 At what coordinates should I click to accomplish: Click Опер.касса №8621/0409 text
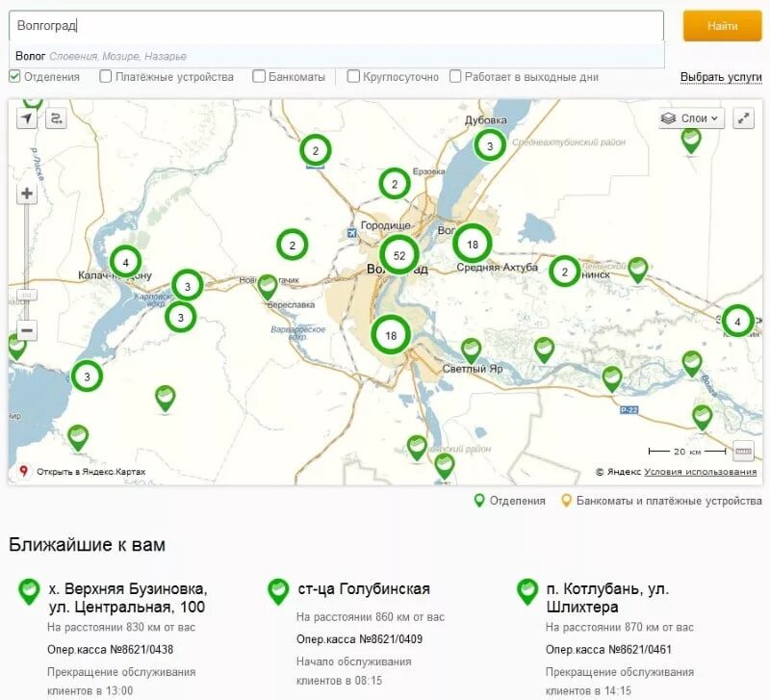[359, 639]
